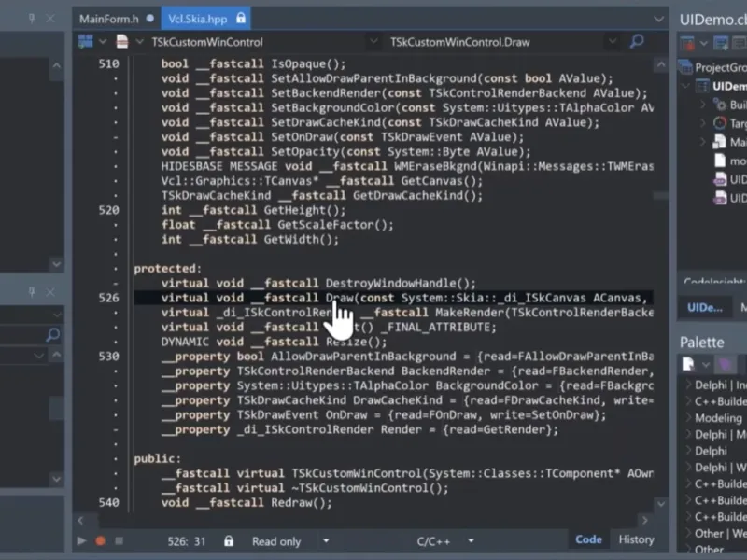
Task: Expand the Build Configurations node
Action: click(703, 105)
